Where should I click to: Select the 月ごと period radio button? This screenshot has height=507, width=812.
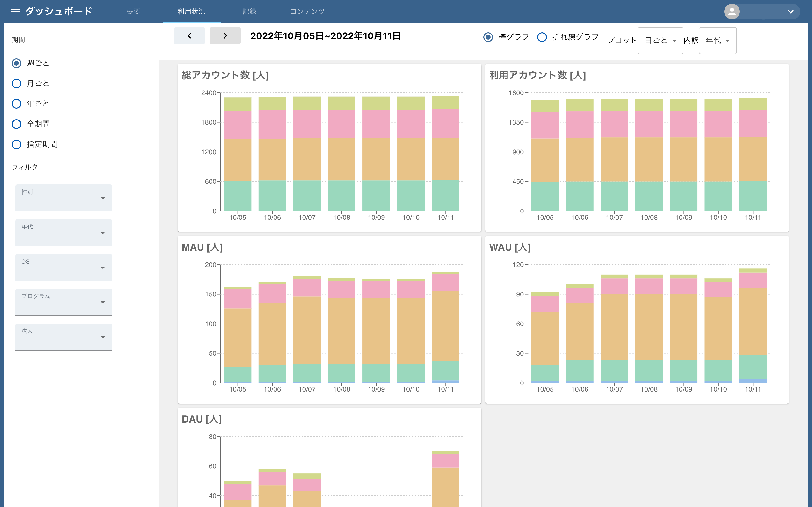16,84
